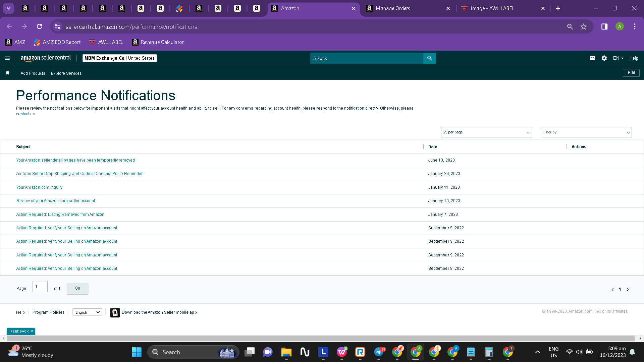This screenshot has width=644, height=362.
Task: Click the Add Products menu item
Action: [33, 73]
